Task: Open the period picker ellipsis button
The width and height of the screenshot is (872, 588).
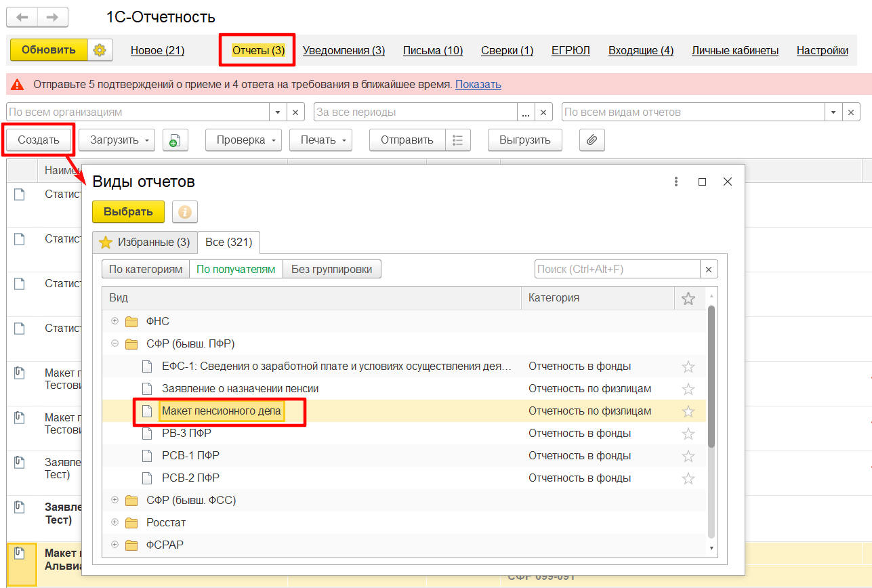Action: click(526, 112)
